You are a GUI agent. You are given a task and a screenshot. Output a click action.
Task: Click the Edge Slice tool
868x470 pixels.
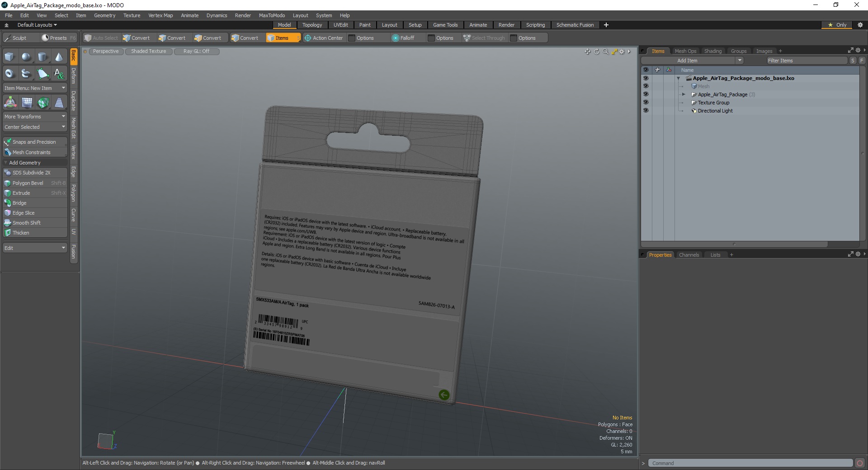pos(35,213)
